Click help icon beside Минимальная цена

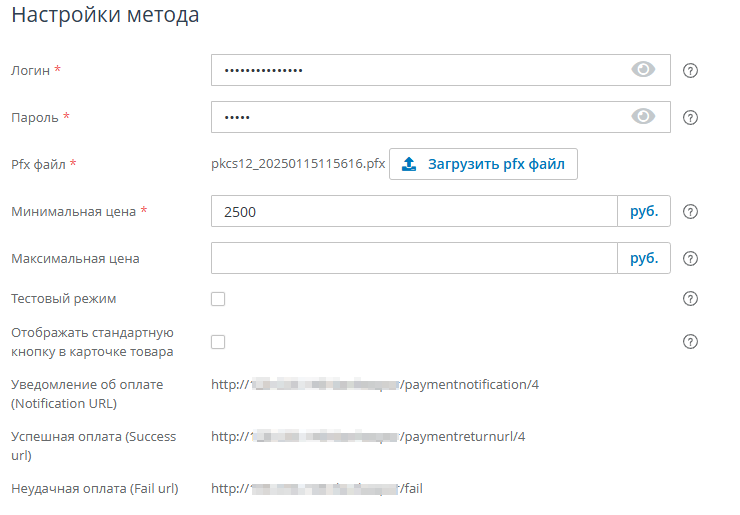coord(689,212)
